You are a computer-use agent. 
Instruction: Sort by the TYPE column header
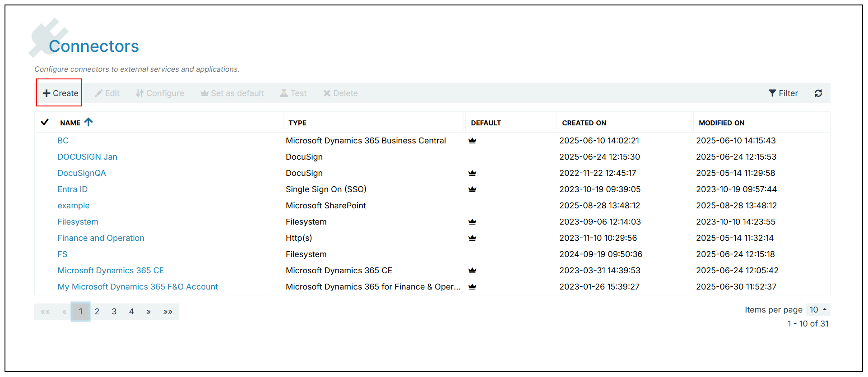(x=297, y=123)
